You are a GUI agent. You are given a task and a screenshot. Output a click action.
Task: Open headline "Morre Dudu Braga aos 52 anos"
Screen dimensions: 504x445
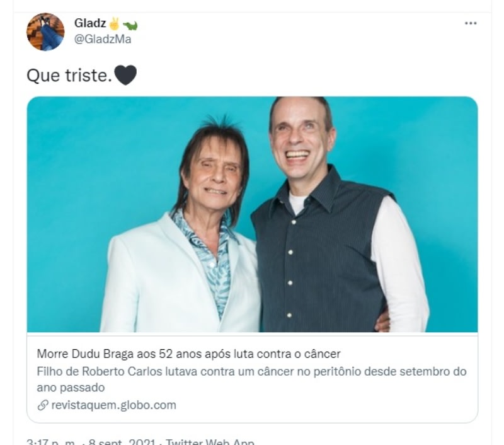coord(188,354)
